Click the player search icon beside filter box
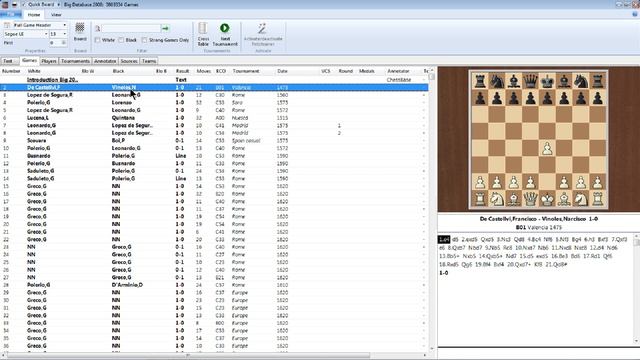Image resolution: width=640 pixels, height=360 pixels. (98, 29)
